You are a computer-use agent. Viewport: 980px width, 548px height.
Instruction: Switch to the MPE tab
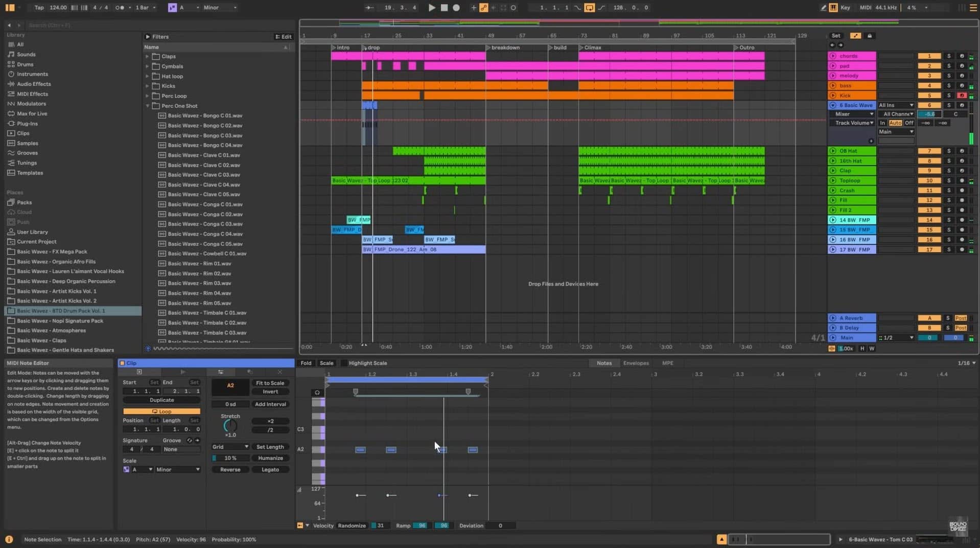click(667, 363)
